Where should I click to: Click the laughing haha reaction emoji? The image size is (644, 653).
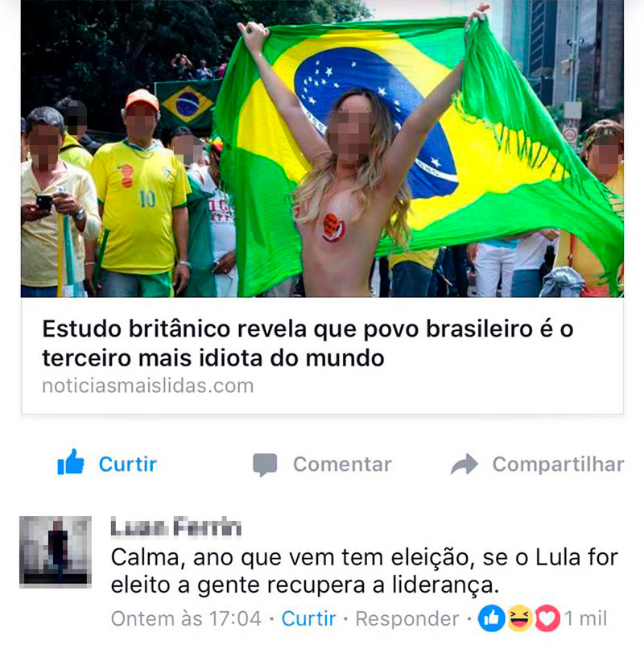(x=519, y=618)
